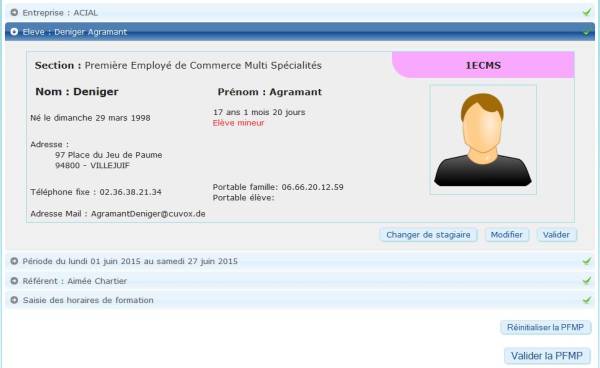
Task: Click the Modifier button
Action: [507, 235]
